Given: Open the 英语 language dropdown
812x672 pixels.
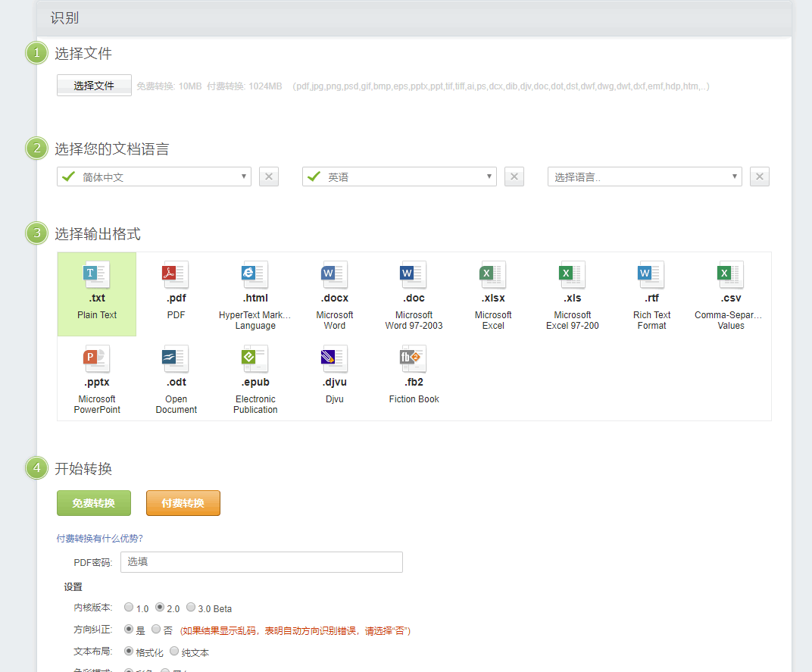Looking at the screenshot, I should [399, 177].
